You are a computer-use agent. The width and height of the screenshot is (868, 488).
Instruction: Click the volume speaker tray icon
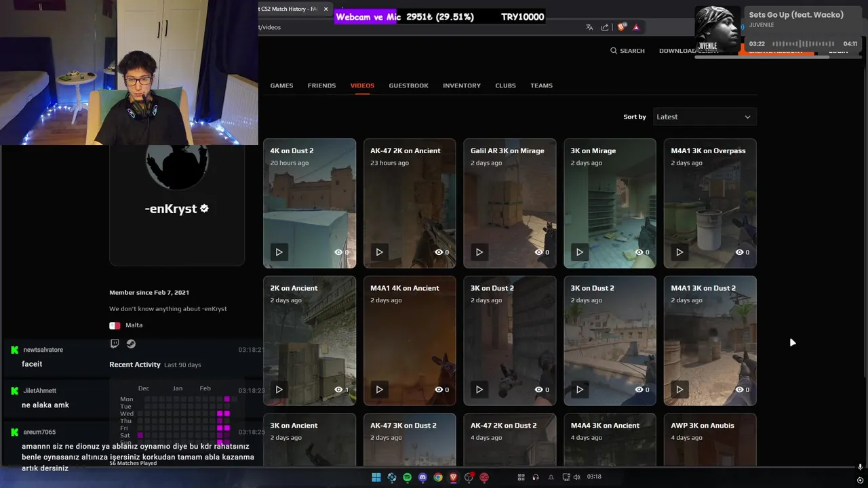pos(576,477)
